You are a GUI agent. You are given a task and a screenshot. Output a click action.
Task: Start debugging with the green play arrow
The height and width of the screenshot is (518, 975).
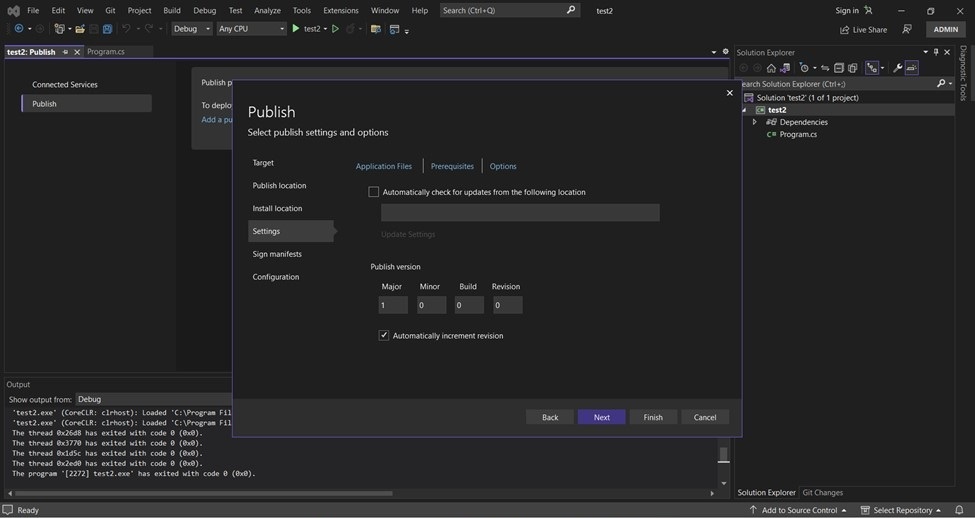(x=296, y=29)
